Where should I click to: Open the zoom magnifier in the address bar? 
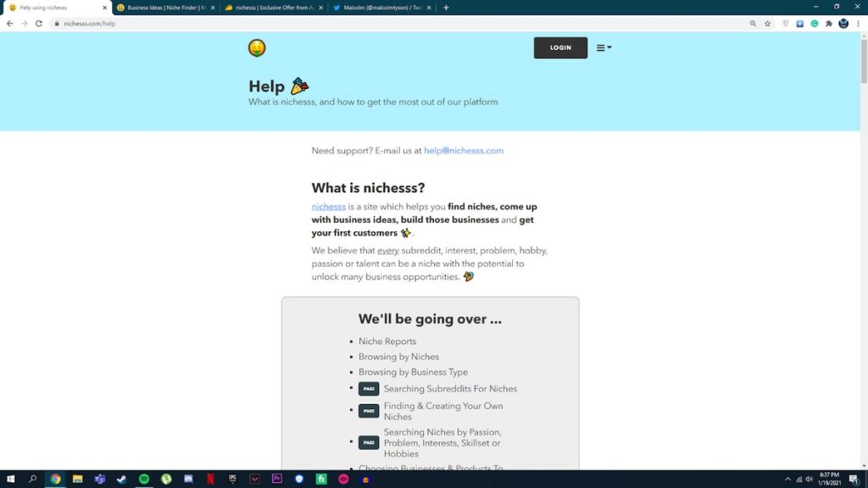(753, 24)
